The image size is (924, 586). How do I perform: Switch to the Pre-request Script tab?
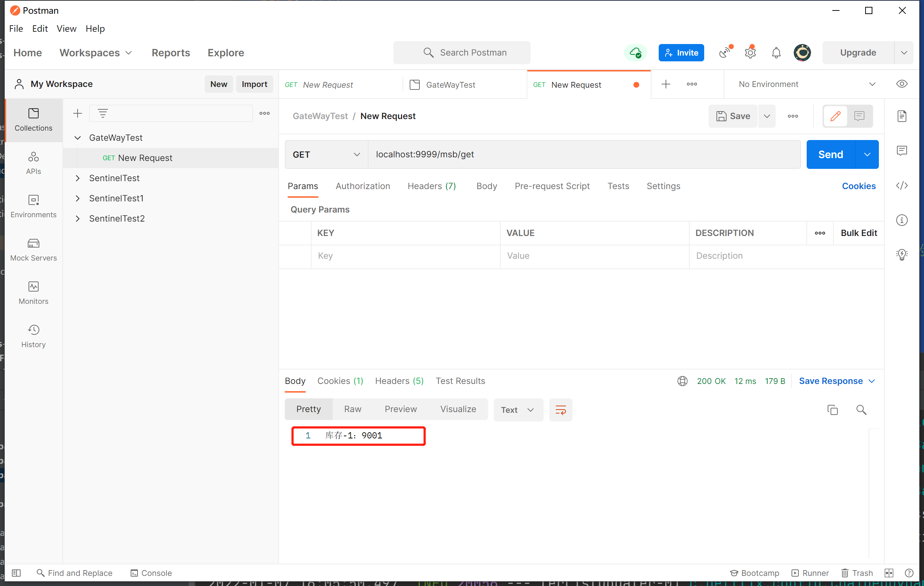tap(552, 186)
